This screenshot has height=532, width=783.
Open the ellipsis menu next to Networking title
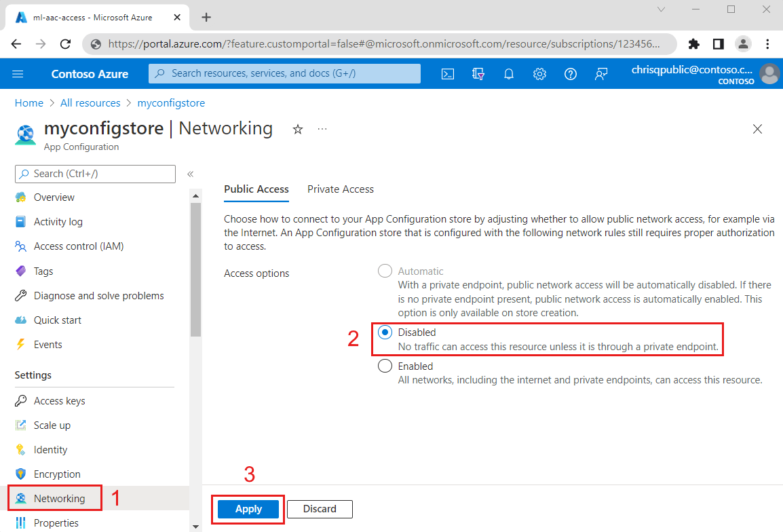[322, 129]
